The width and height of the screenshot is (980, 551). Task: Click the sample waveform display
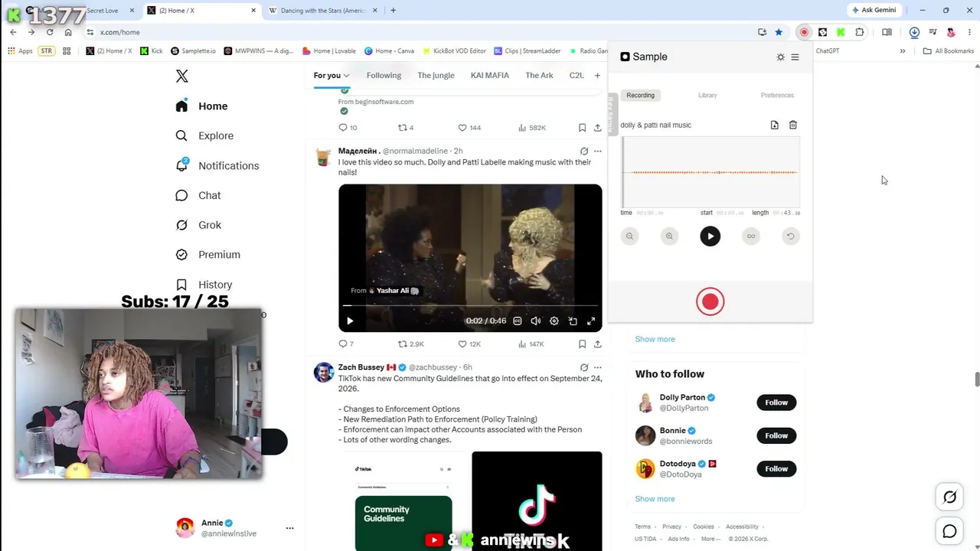(710, 172)
